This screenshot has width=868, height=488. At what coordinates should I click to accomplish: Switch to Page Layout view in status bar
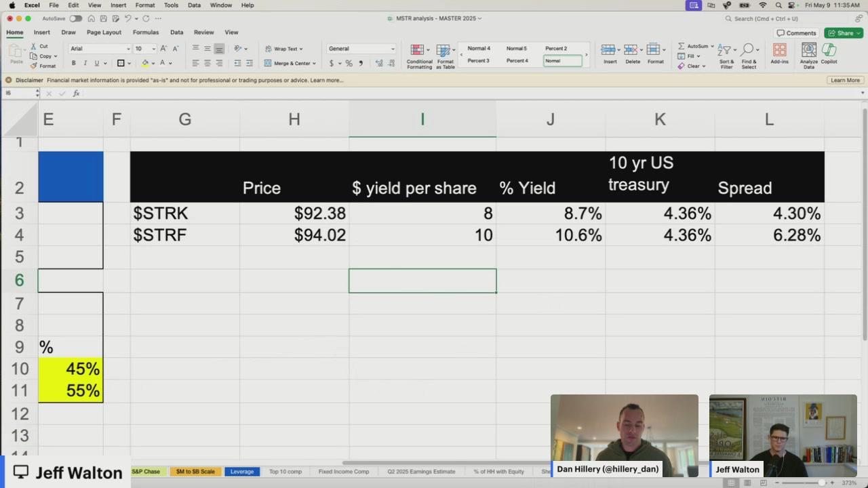pos(748,483)
